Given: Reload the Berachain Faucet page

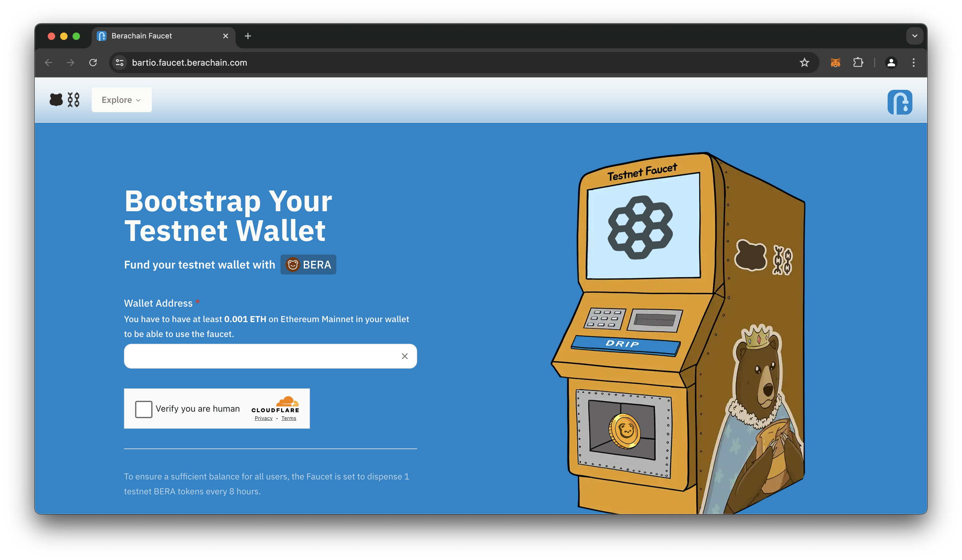Looking at the screenshot, I should pyautogui.click(x=93, y=63).
